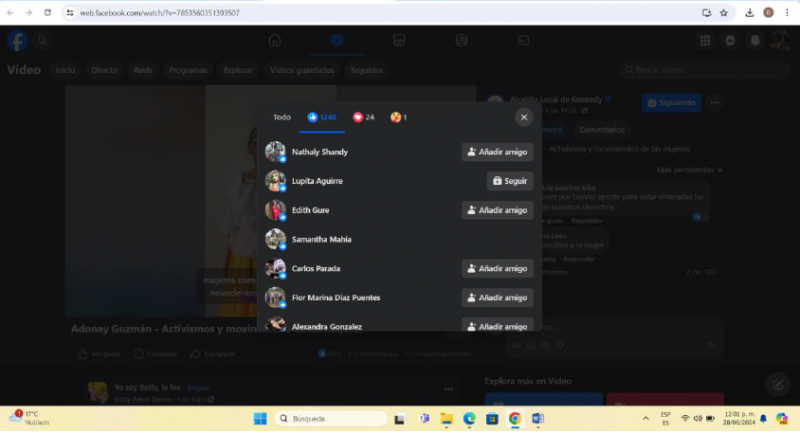
Task: Open Nathaly Shandy's profile picture
Action: click(275, 151)
